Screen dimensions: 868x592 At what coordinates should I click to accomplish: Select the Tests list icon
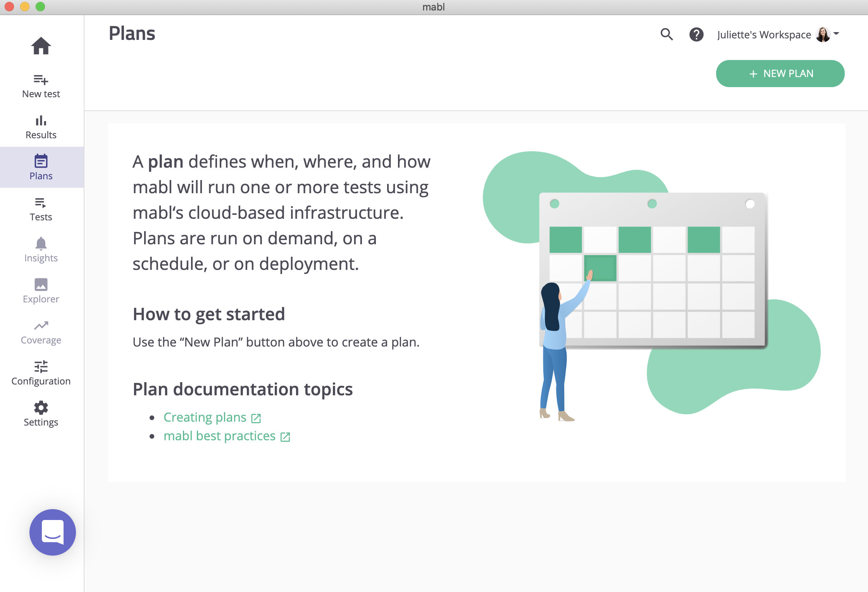tap(41, 203)
